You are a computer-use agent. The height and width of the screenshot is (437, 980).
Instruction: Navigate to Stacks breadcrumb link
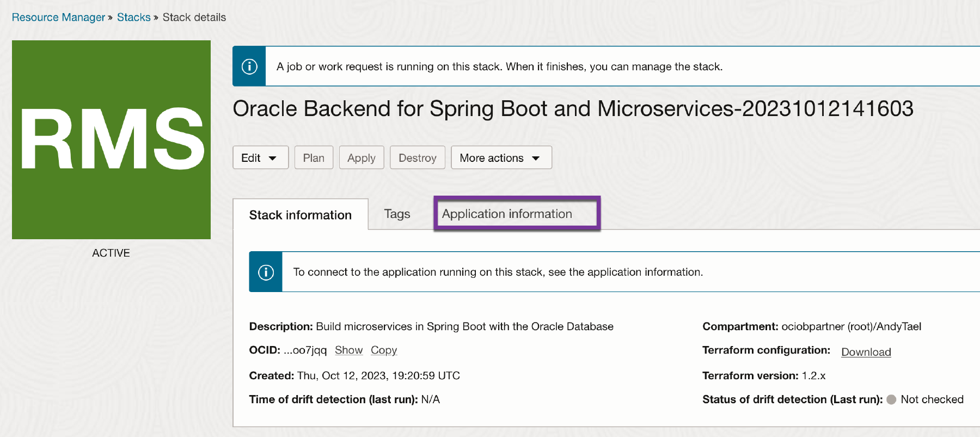133,17
